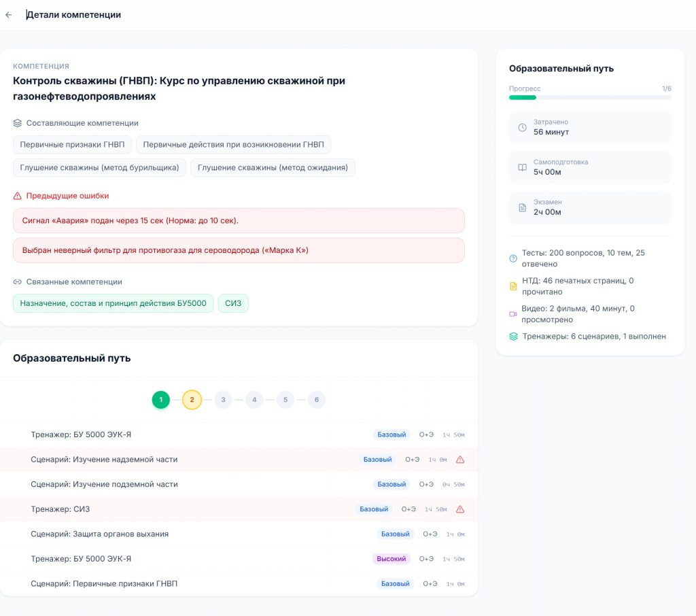Click the document icon beside Экзамен
Viewport: 696px width, 616px height.
click(x=522, y=207)
